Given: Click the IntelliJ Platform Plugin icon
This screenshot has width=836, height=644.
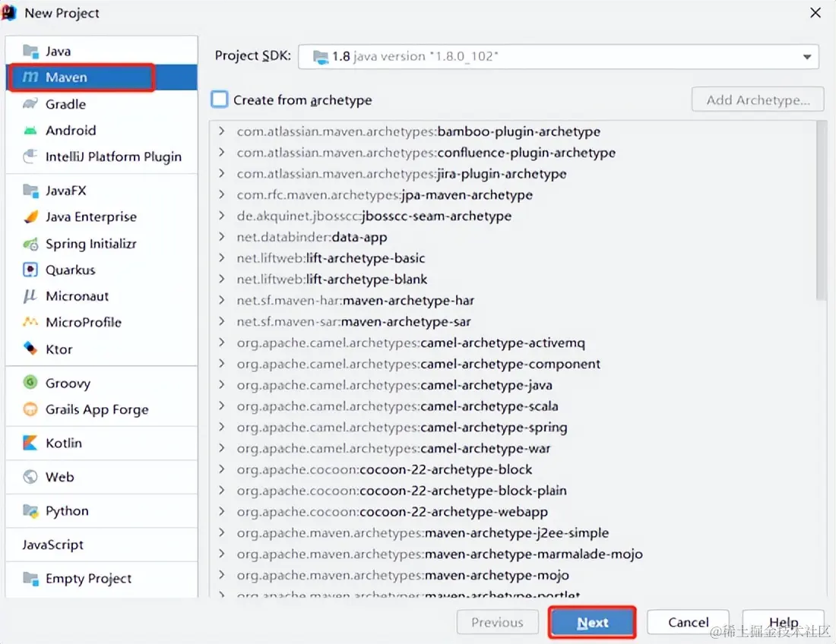Looking at the screenshot, I should point(30,156).
